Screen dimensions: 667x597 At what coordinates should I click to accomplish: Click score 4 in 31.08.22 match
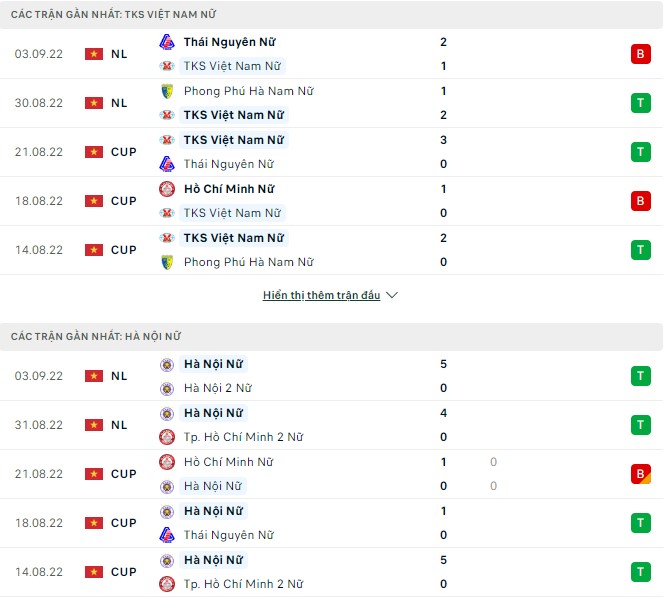443,413
